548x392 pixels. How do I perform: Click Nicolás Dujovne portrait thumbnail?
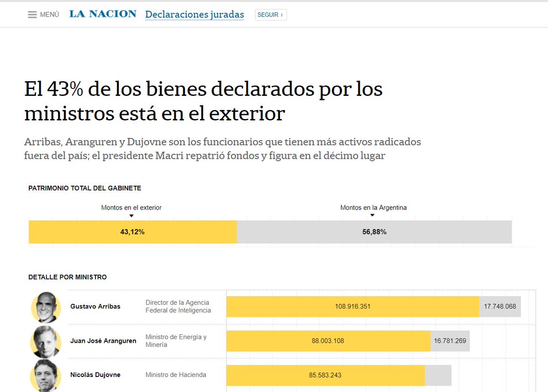46,376
